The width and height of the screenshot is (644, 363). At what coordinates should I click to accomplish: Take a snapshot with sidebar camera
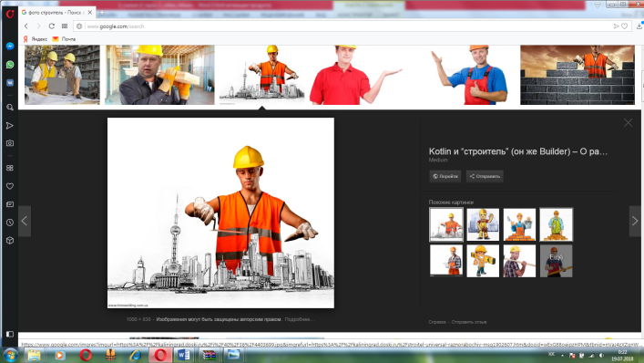click(x=10, y=143)
